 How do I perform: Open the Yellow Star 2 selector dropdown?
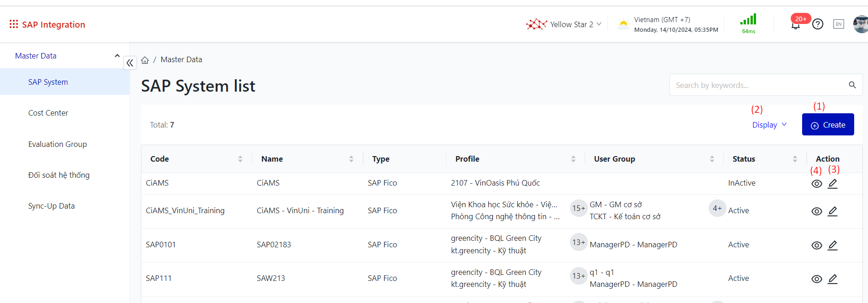(x=571, y=24)
